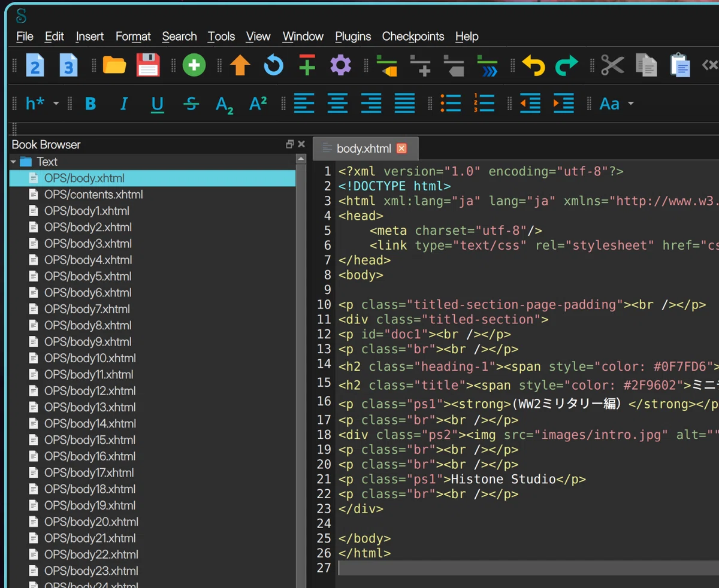Screen dimensions: 719x588
Task: Click the scissors Cut icon
Action: [612, 65]
